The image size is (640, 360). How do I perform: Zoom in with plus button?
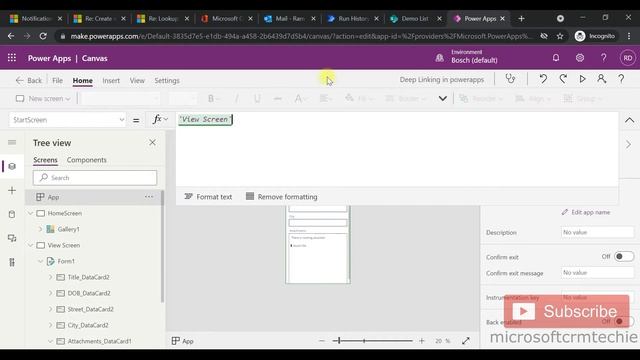point(422,341)
